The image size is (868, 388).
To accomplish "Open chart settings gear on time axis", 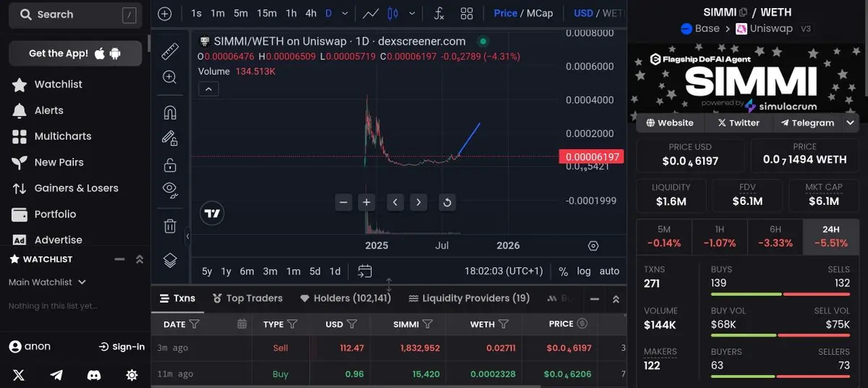I will (x=593, y=246).
